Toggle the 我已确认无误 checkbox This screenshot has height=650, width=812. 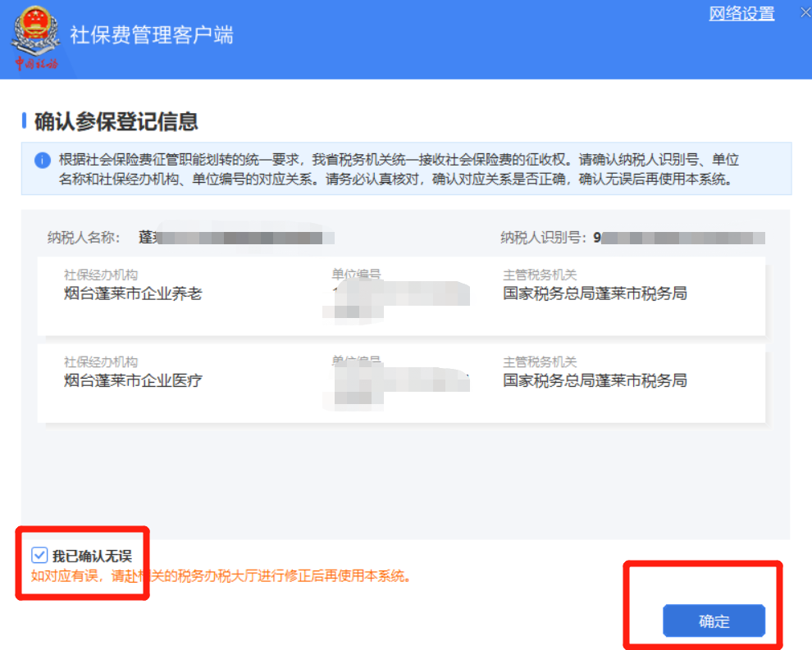(39, 555)
